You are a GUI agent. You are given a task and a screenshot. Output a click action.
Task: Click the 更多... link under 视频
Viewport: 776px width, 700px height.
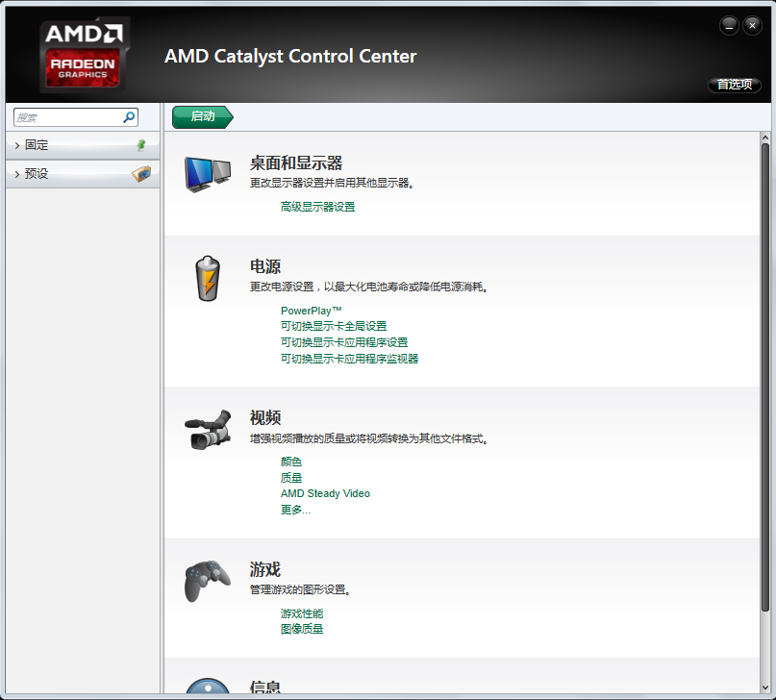point(295,510)
